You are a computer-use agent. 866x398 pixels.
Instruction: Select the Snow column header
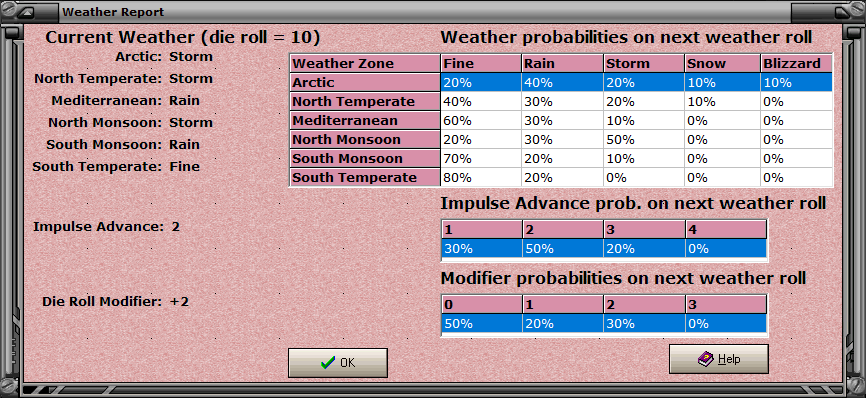(722, 63)
